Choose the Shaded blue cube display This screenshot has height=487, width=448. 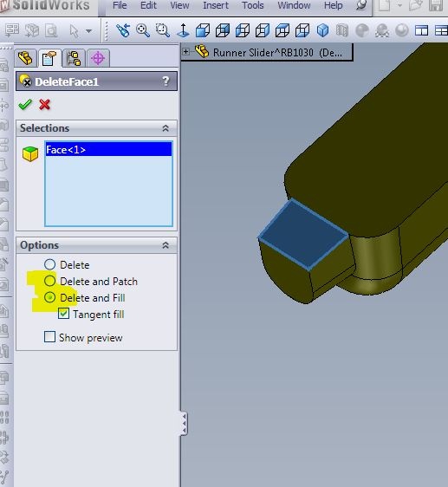click(x=323, y=30)
